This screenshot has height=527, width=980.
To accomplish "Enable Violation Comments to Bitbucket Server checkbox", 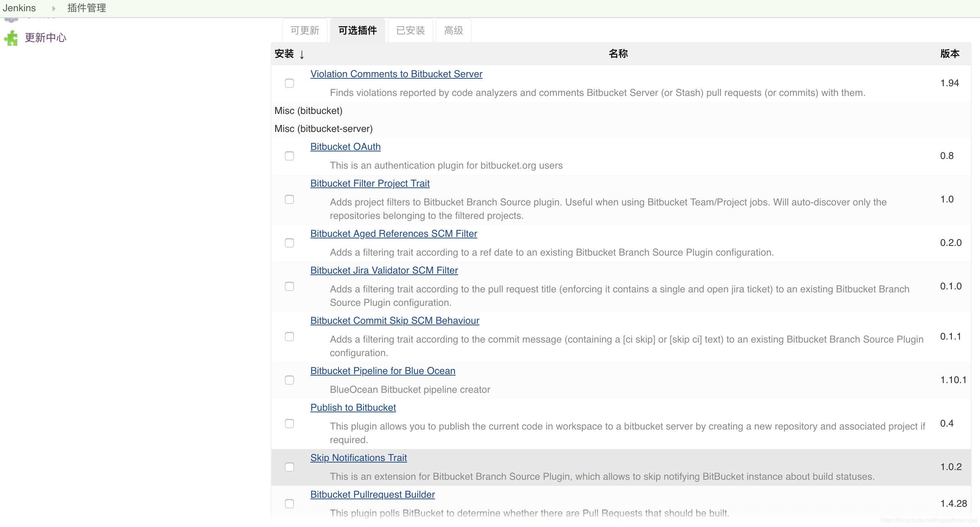I will point(289,83).
